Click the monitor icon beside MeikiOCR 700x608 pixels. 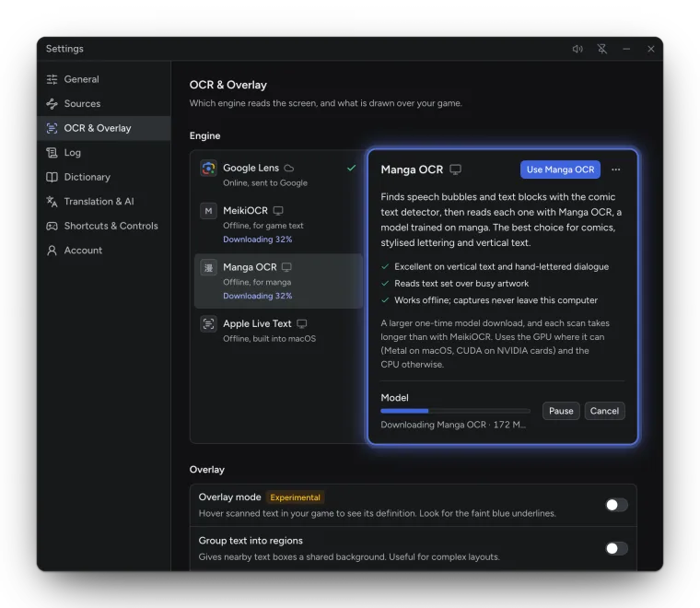278,211
